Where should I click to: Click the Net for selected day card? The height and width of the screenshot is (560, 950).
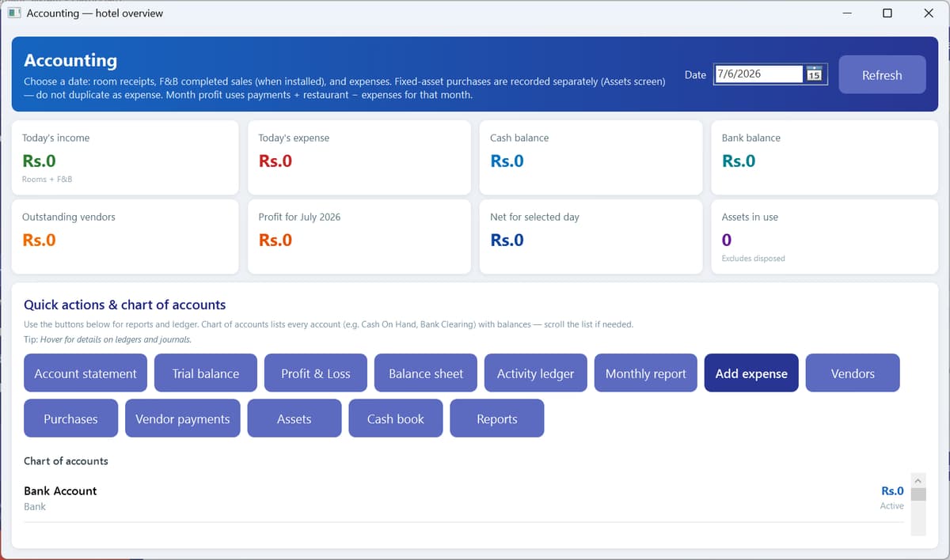point(591,236)
